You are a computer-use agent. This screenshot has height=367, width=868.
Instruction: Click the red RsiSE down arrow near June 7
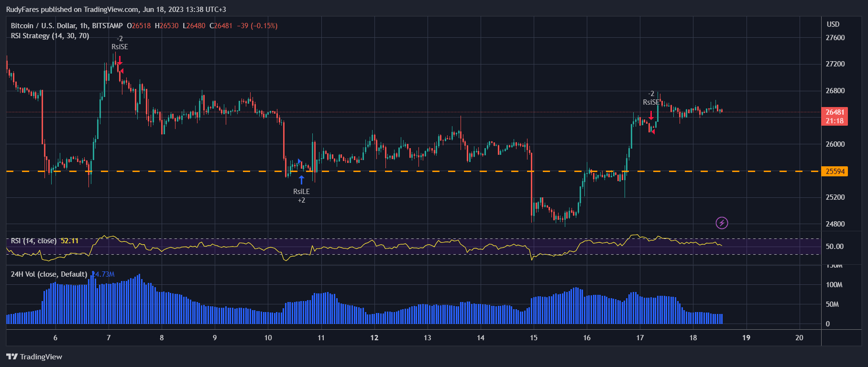[x=119, y=61]
